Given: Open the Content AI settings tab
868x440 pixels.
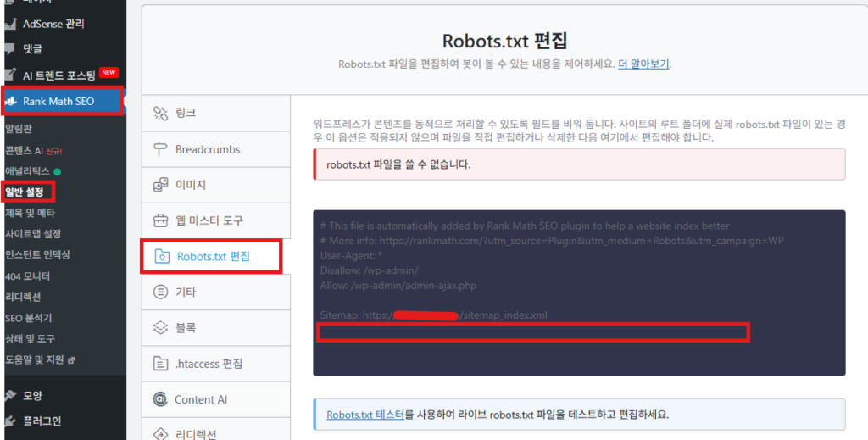Looking at the screenshot, I should (216, 399).
